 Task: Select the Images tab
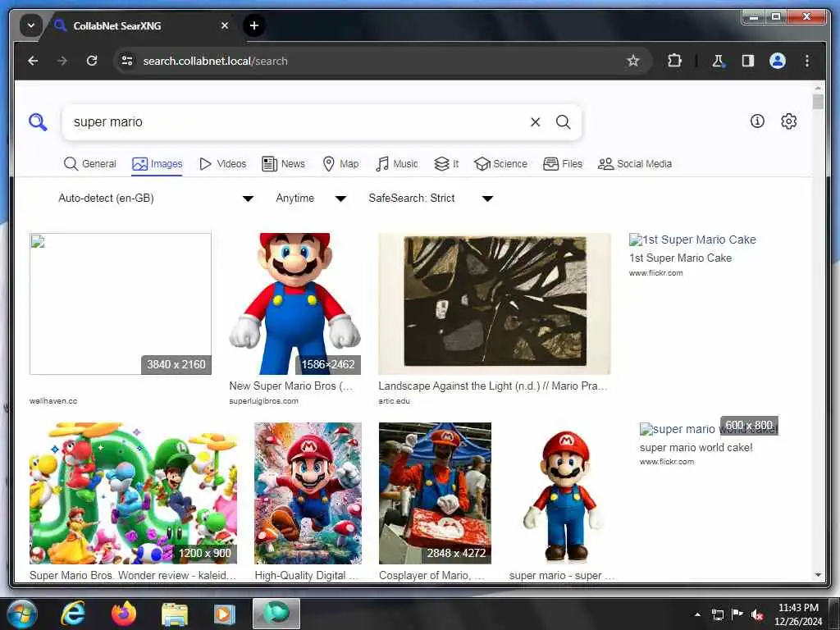coord(157,164)
